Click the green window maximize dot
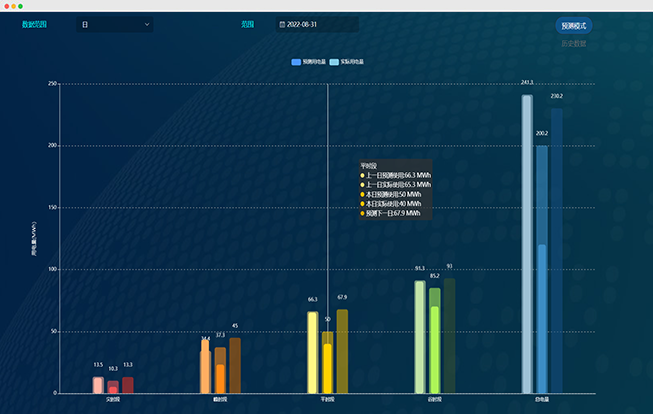This screenshot has width=653, height=414. pyautogui.click(x=20, y=6)
